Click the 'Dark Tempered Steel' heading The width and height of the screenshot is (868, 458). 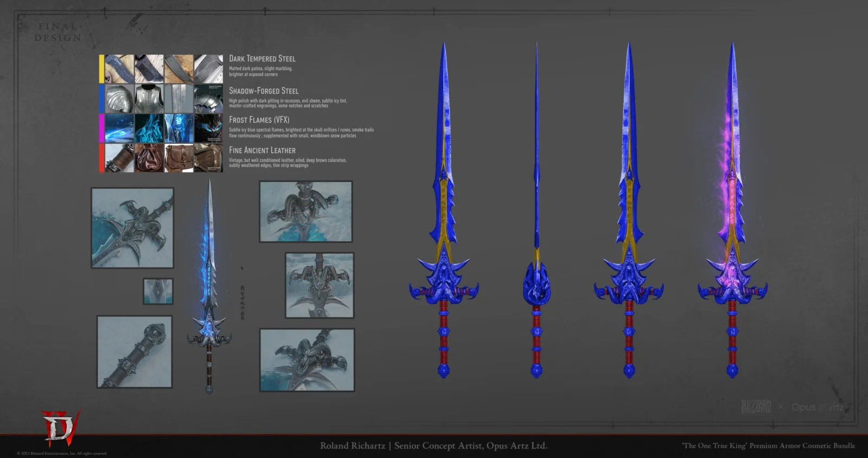[262, 59]
